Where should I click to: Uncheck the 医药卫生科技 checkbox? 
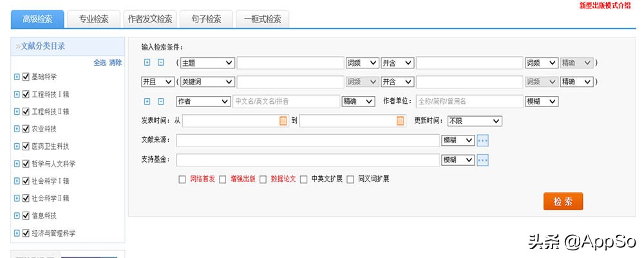26,146
